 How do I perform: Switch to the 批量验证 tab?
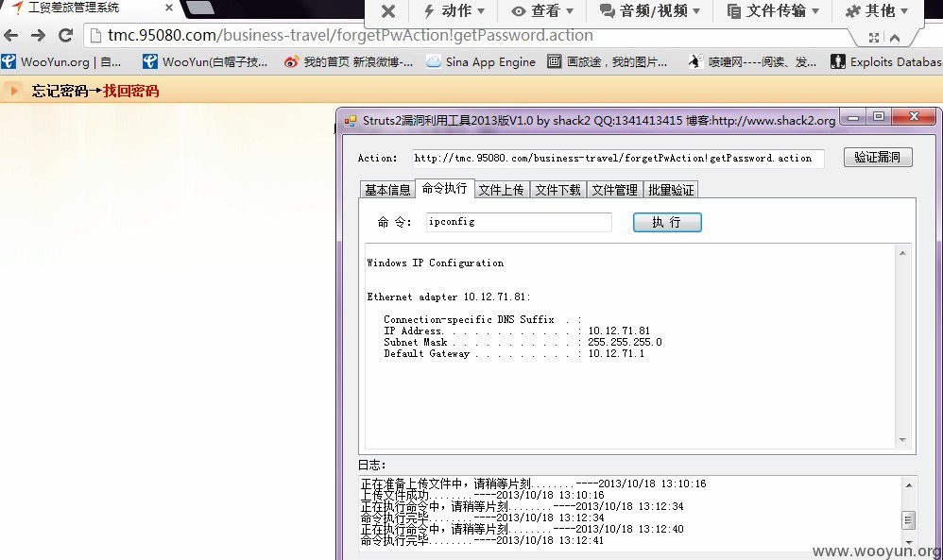(x=671, y=190)
